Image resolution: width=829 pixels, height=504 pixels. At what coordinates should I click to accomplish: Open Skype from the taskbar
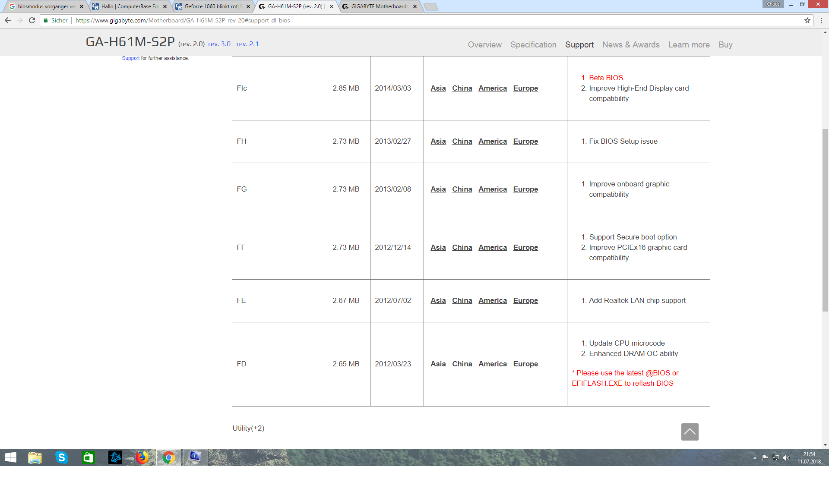[61, 457]
